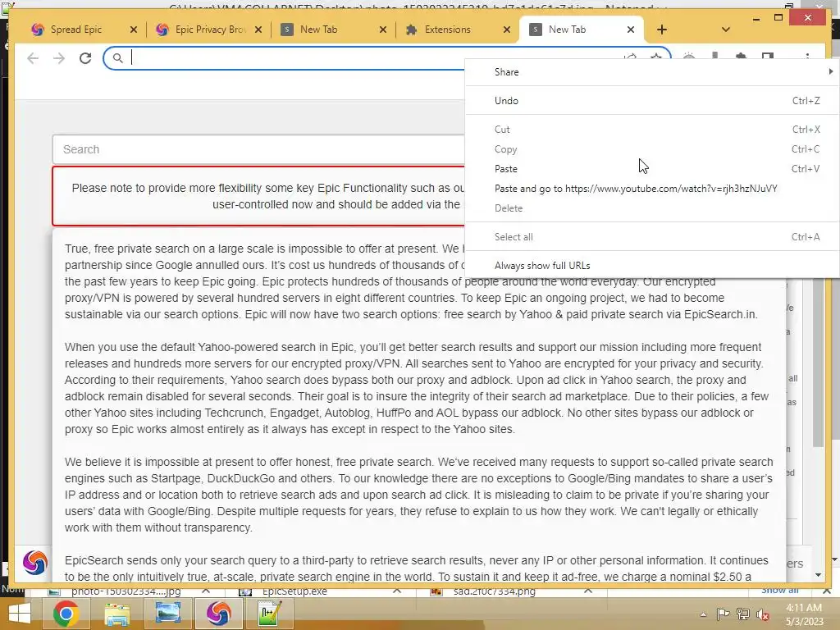The width and height of the screenshot is (840, 630).
Task: Show hidden system tray icons
Action: [x=703, y=614]
